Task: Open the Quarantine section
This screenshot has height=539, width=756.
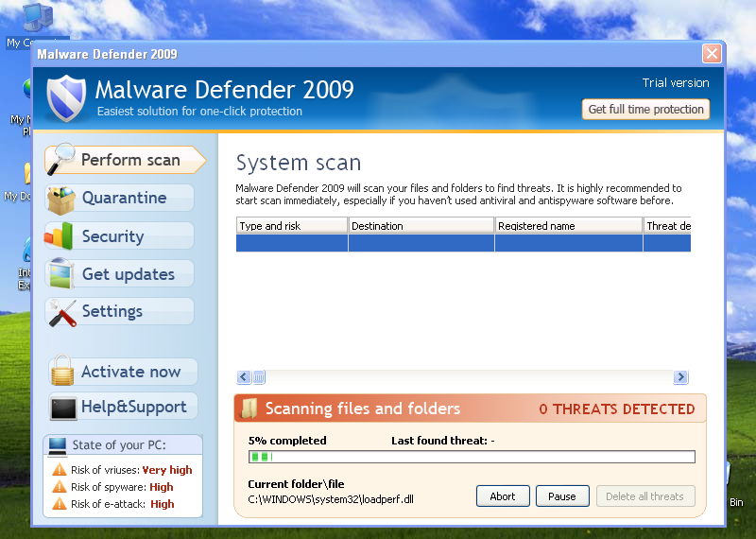Action: coord(120,198)
